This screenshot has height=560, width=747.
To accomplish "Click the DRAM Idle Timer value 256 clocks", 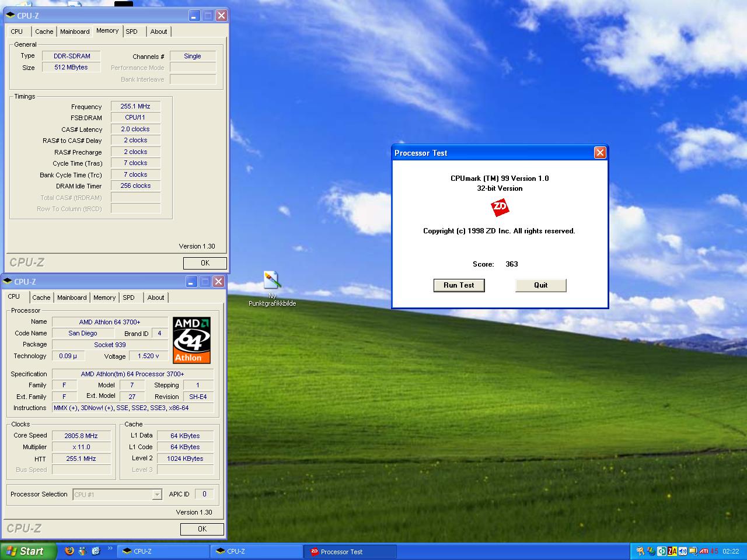I will click(135, 185).
